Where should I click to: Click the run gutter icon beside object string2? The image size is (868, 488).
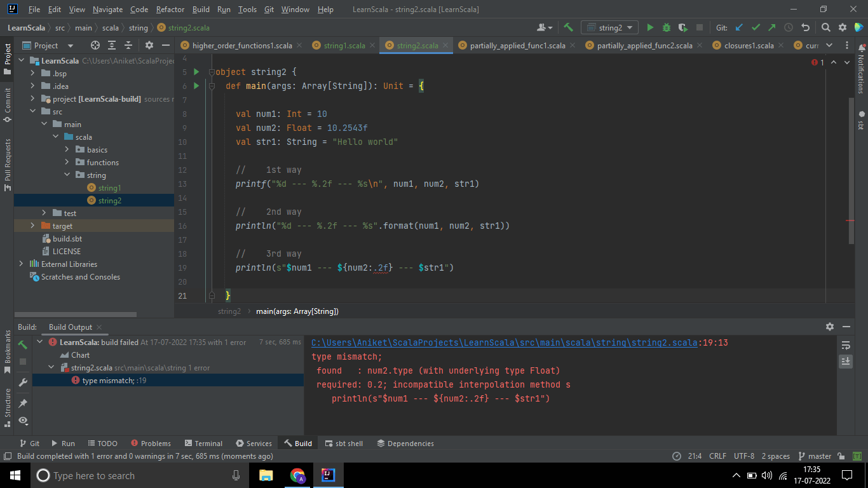pyautogui.click(x=196, y=72)
